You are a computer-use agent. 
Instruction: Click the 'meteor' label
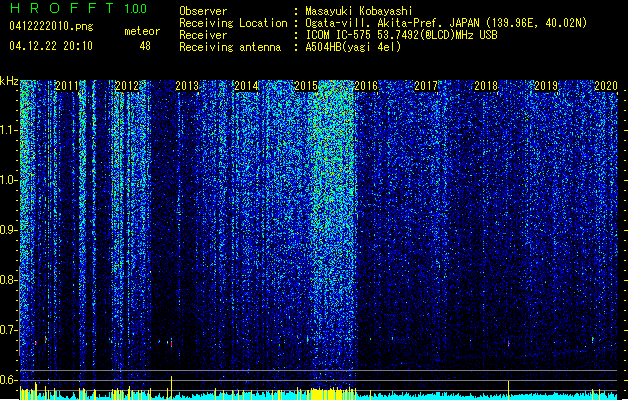pyautogui.click(x=142, y=31)
